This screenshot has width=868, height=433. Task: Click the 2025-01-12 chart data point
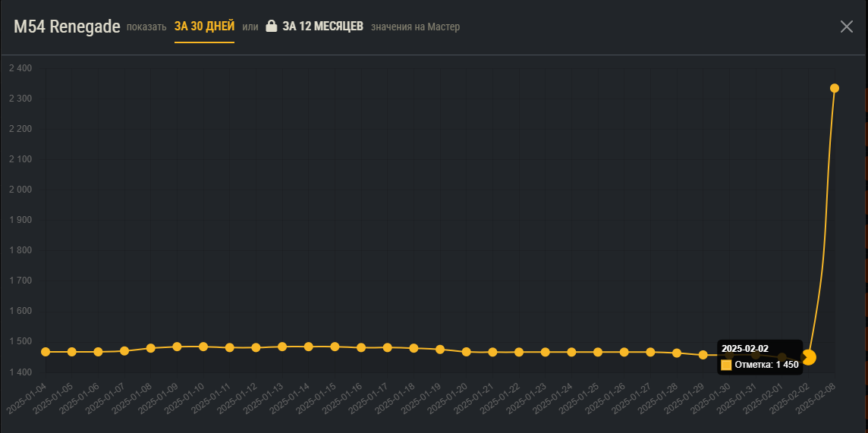256,347
